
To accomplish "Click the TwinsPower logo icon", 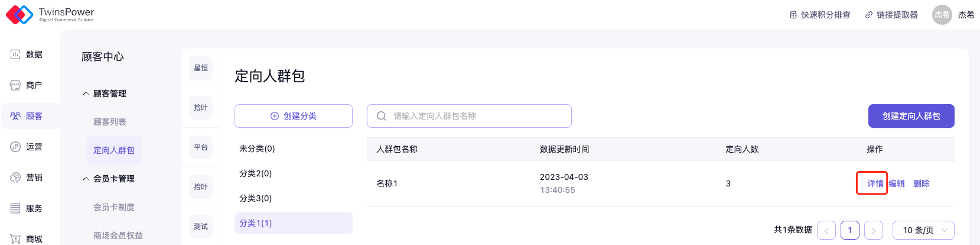I will tap(19, 14).
